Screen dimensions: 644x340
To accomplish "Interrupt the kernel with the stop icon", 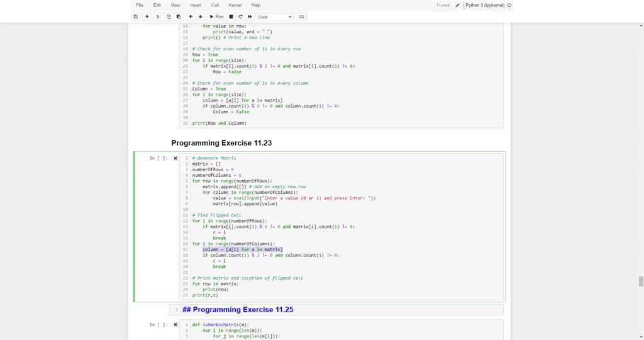I will click(231, 17).
